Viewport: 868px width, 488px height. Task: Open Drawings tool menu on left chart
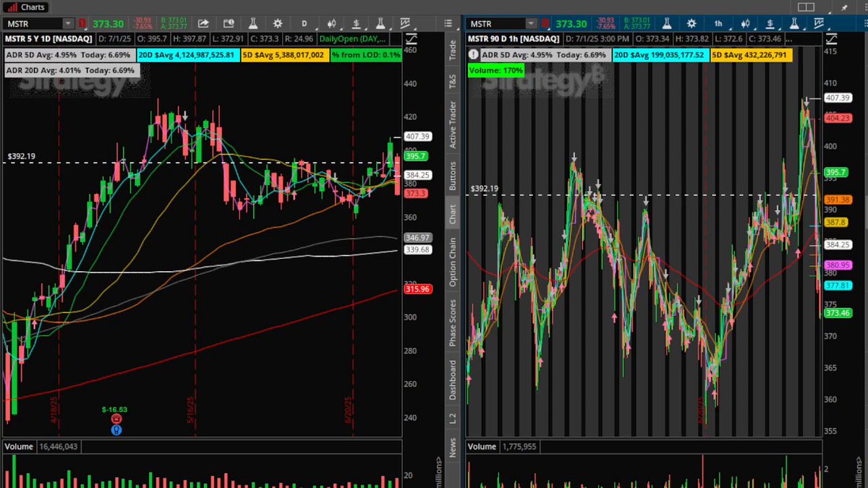[404, 23]
